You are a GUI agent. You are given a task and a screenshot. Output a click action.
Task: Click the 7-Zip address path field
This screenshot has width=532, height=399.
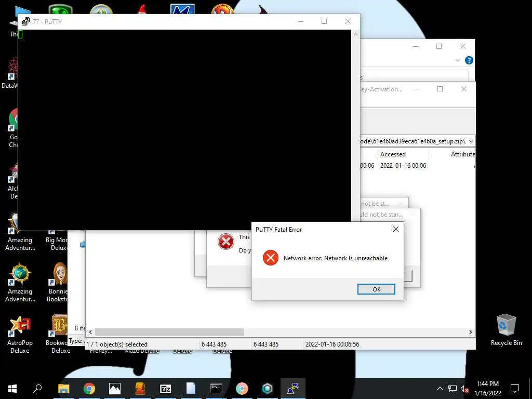click(x=413, y=141)
